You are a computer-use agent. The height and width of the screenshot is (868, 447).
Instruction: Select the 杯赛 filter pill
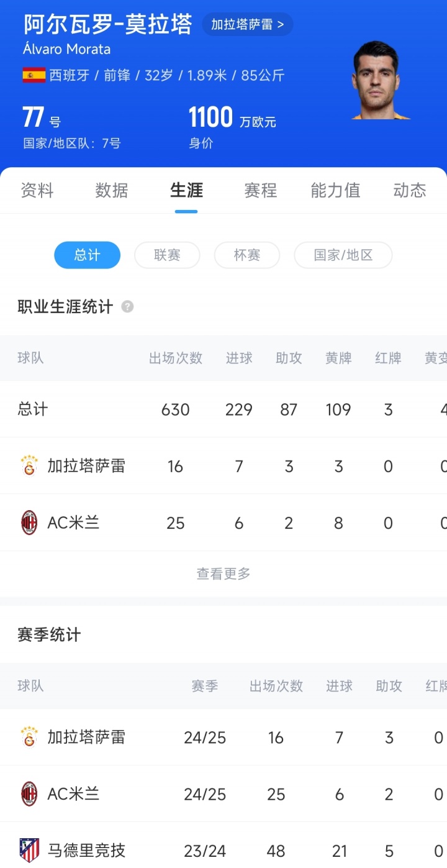tap(246, 255)
